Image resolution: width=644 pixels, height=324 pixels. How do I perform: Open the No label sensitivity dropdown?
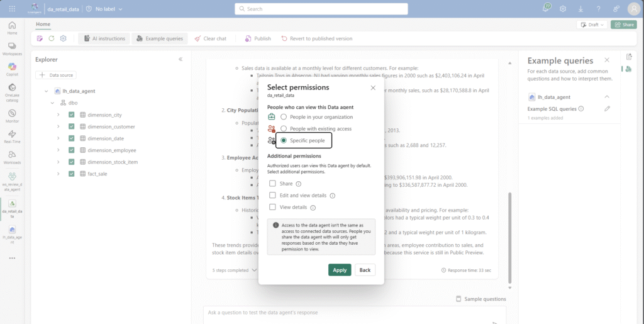[x=104, y=9]
